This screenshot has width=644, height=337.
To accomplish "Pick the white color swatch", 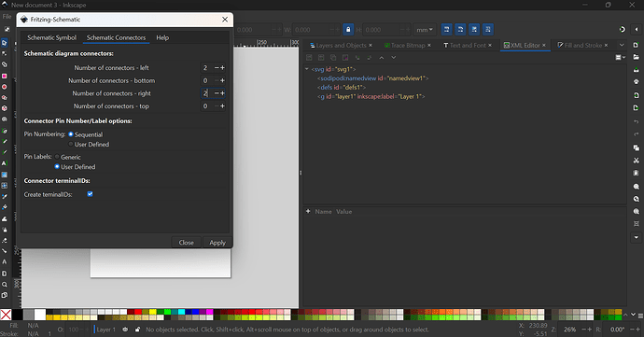I will [x=40, y=315].
